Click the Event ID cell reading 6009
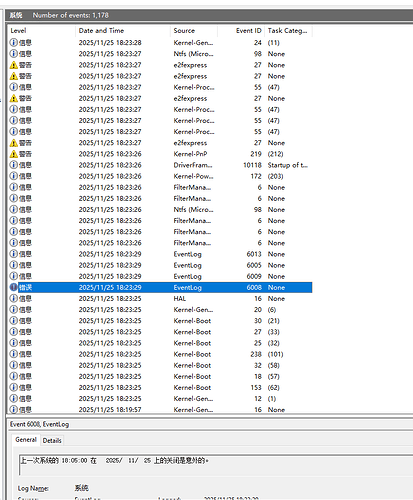This screenshot has height=500, width=413. pyautogui.click(x=254, y=276)
